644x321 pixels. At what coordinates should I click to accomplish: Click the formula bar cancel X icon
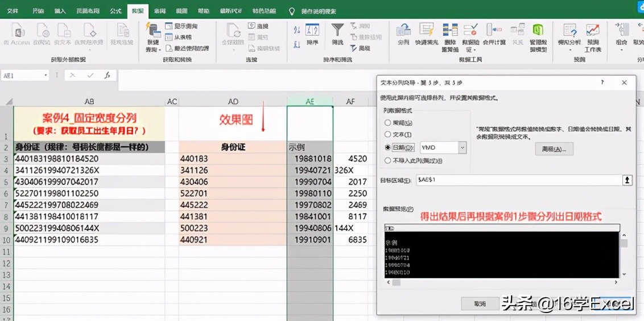pyautogui.click(x=73, y=76)
